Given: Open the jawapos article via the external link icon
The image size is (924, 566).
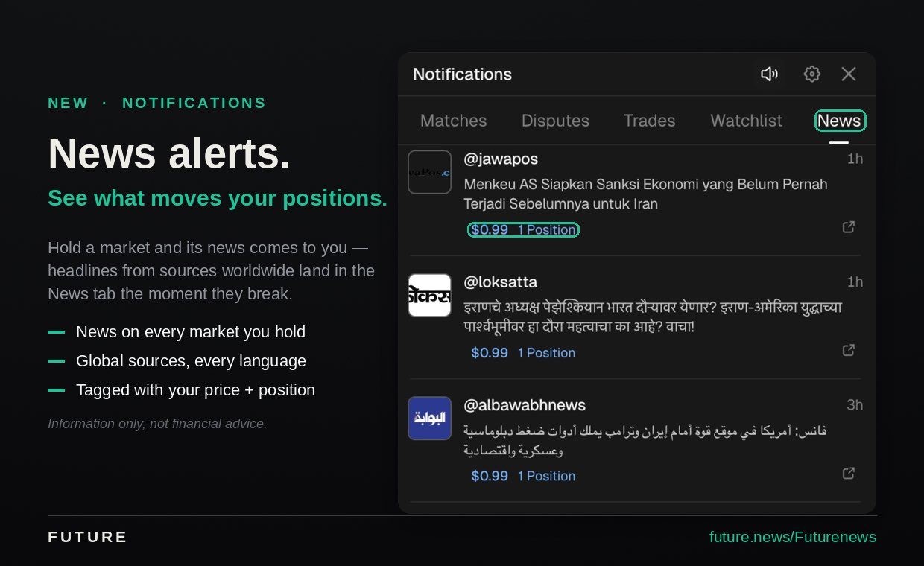Looking at the screenshot, I should (849, 227).
